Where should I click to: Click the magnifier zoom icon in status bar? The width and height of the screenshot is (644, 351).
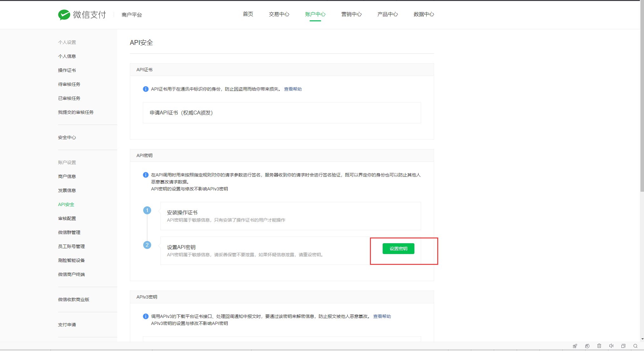pos(635,346)
